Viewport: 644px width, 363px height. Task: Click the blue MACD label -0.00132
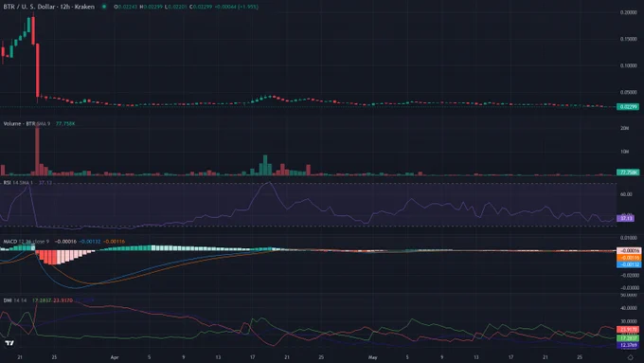pos(629,264)
